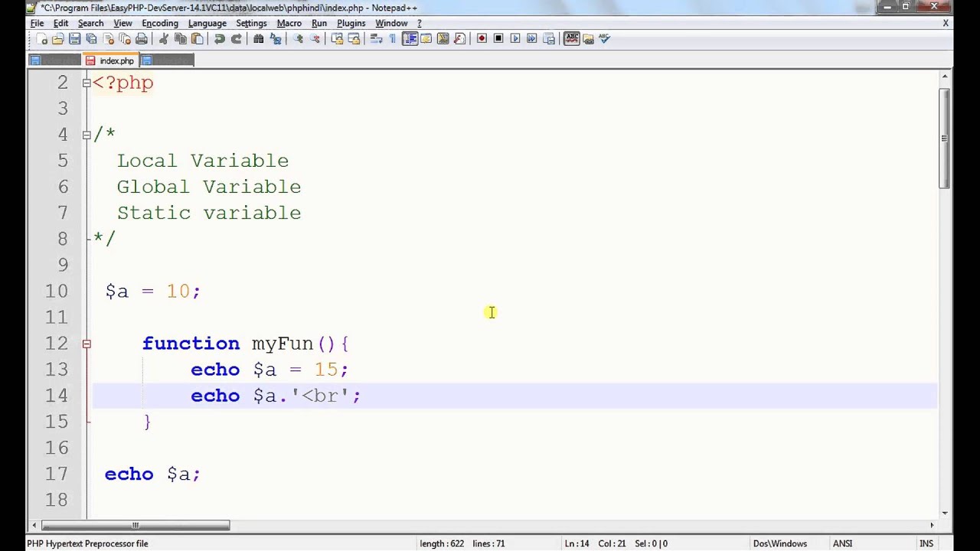Collapse the myFun function fold on line 12

coord(87,344)
